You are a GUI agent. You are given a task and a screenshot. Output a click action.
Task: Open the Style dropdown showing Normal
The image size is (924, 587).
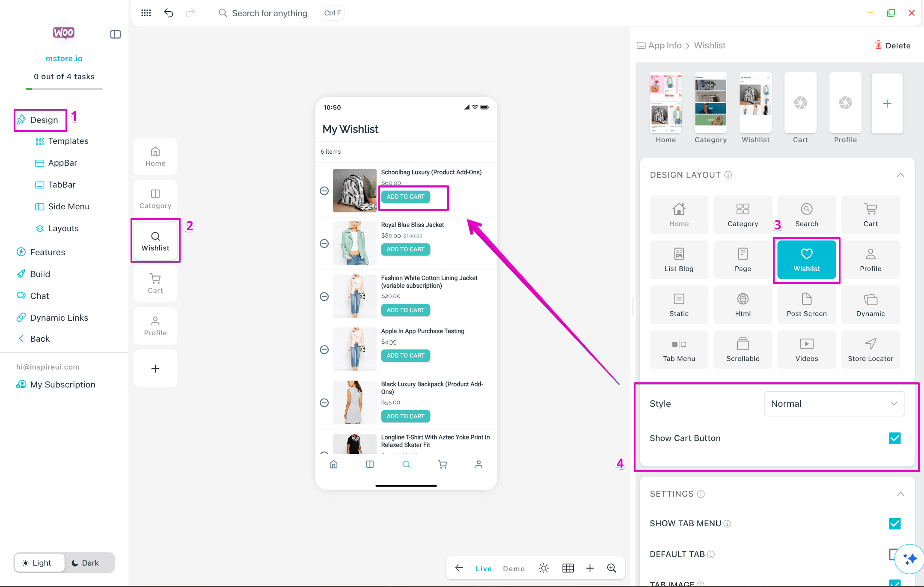[x=834, y=404]
